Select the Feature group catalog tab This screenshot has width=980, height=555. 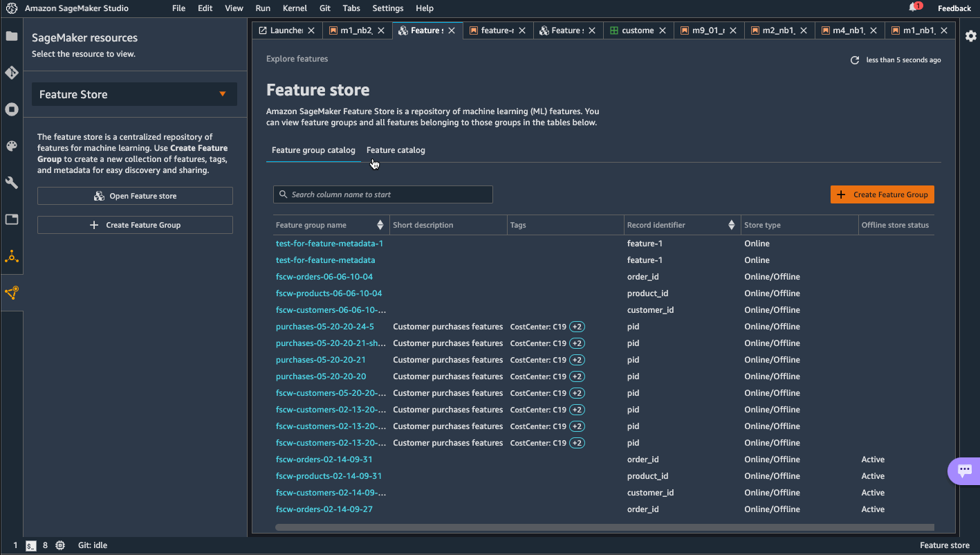coord(313,150)
